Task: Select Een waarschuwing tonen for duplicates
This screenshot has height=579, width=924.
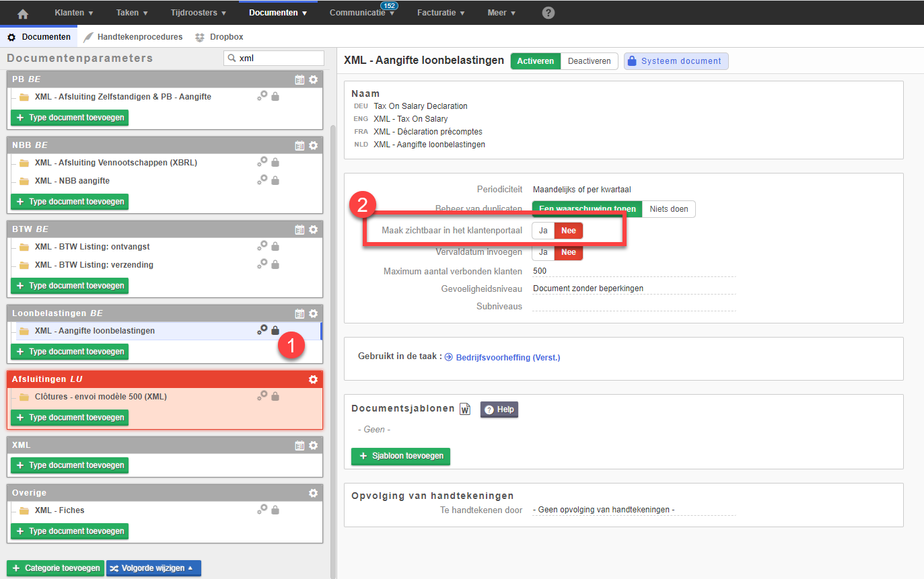Action: click(x=587, y=209)
